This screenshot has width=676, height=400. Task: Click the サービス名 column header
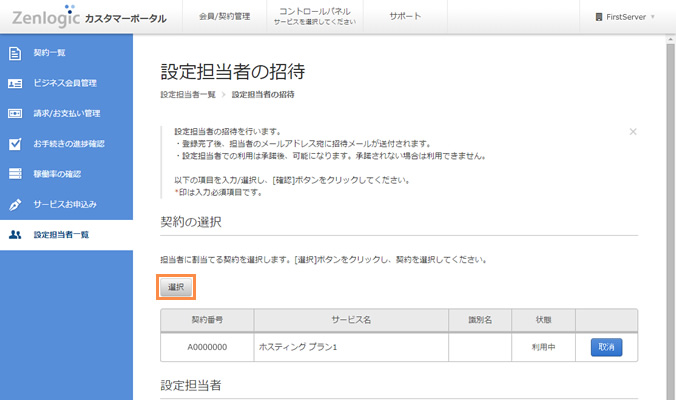pos(351,320)
